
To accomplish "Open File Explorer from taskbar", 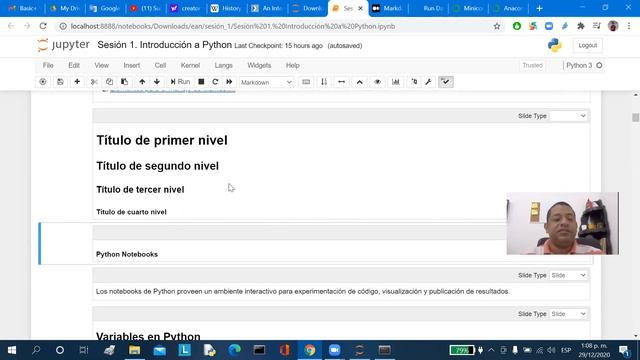I will pos(134,350).
